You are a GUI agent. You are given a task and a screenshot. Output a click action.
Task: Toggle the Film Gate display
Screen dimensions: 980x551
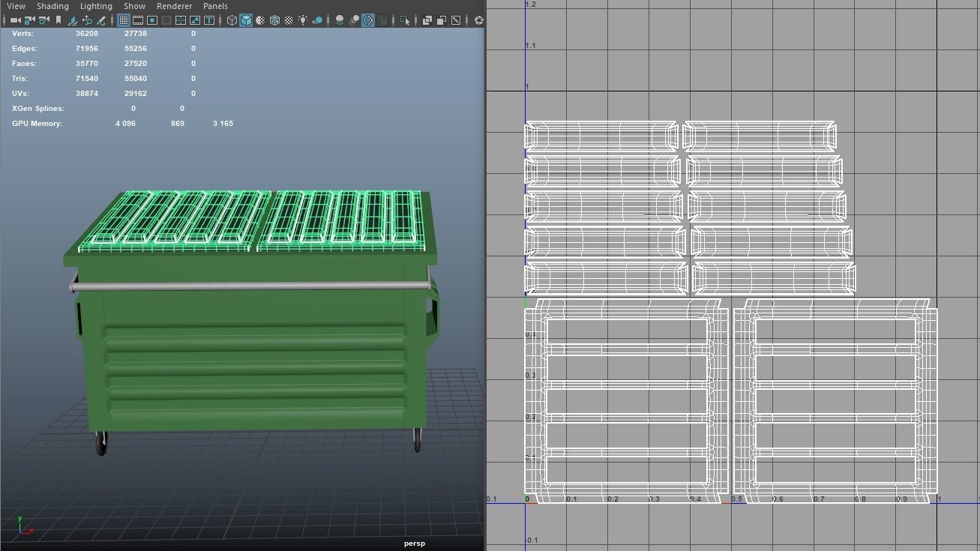138,20
